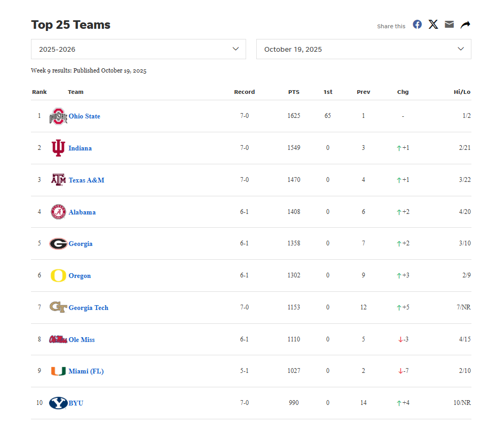
Task: Click the Miami (FL) team logo
Action: pyautogui.click(x=58, y=371)
